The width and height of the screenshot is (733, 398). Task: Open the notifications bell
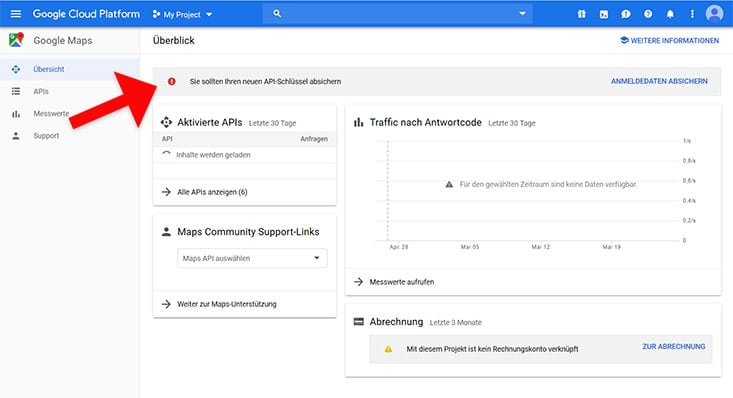pyautogui.click(x=670, y=14)
